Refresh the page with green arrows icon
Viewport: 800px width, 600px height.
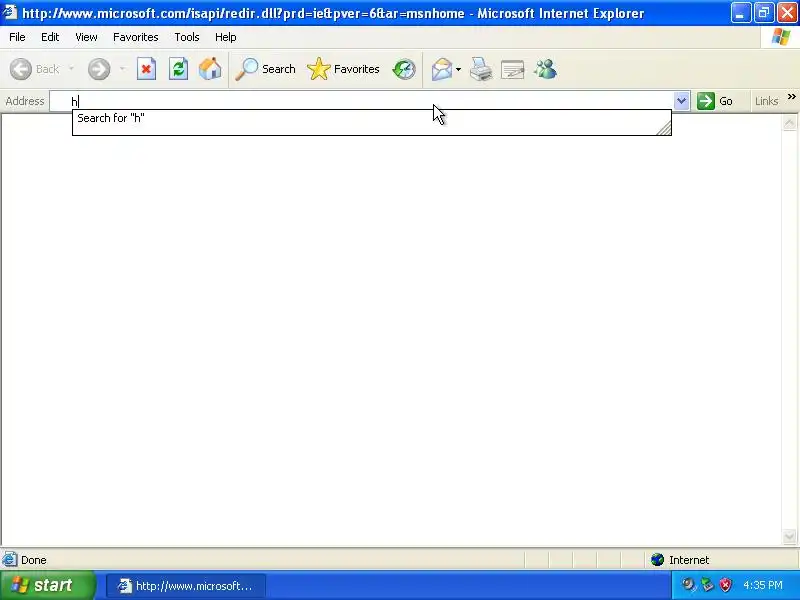pos(179,69)
